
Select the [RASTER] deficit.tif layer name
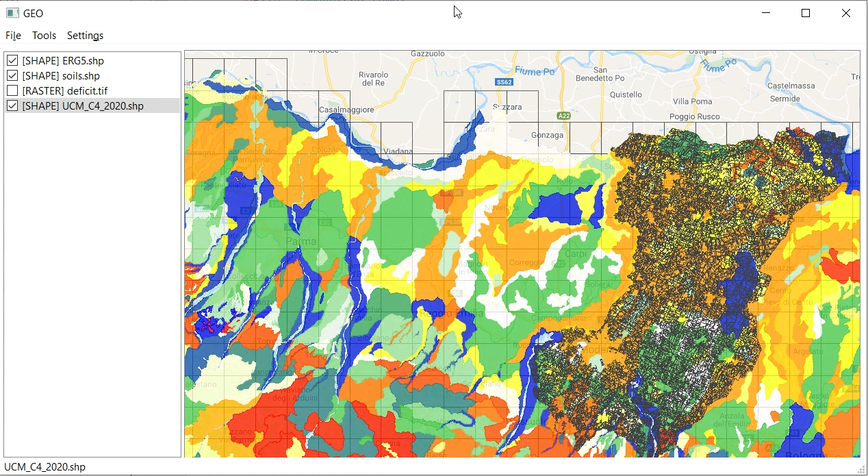click(65, 90)
